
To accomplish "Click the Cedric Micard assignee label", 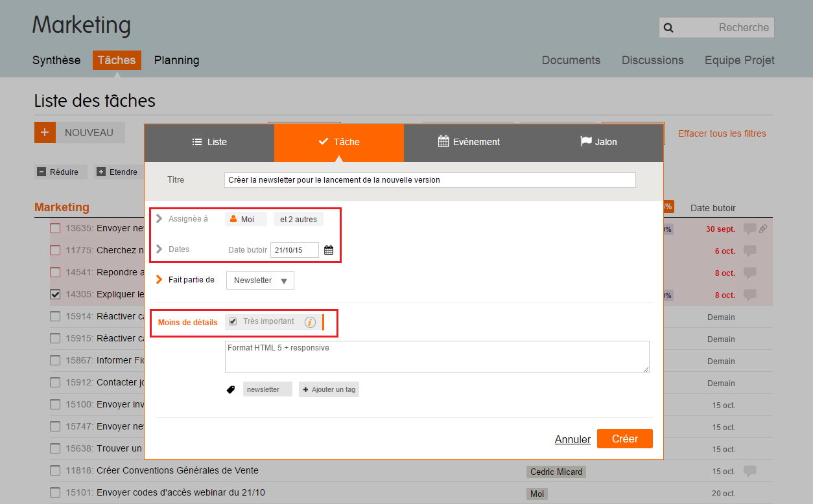I will [556, 472].
